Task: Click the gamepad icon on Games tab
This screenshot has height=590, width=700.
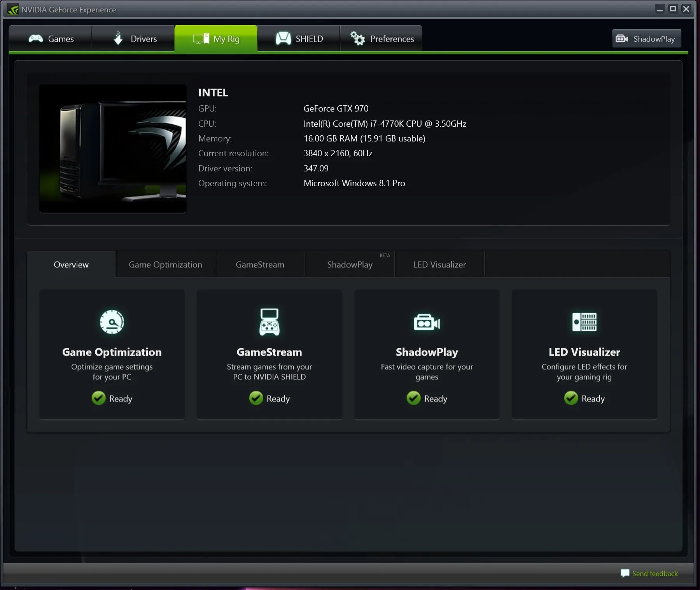Action: point(35,38)
